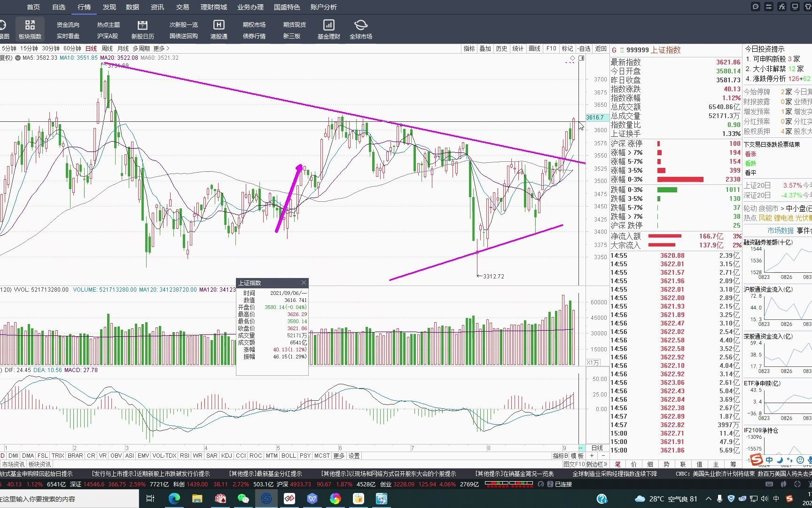Open 更多 indicators list at bottom
This screenshot has height=508, width=812.
tap(339, 456)
